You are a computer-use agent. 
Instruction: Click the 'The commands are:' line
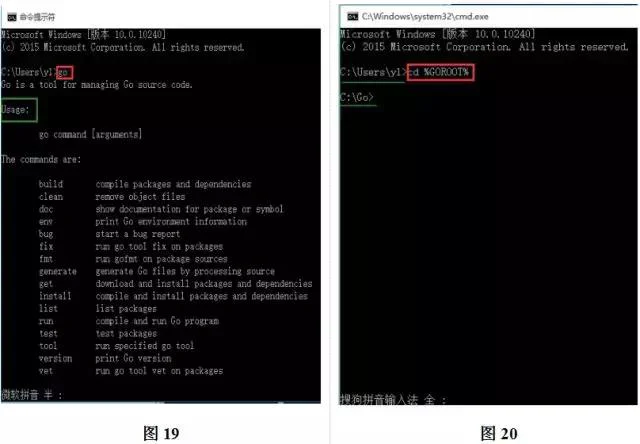click(41, 159)
